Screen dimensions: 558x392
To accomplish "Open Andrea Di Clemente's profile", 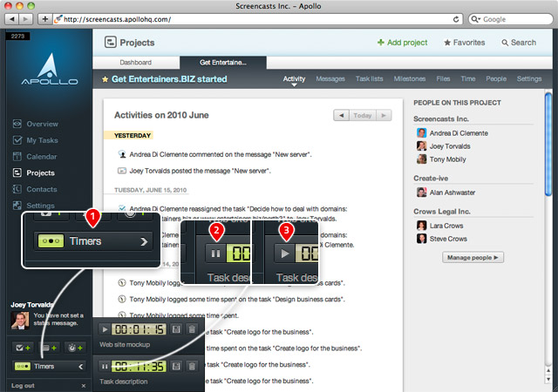I will [x=459, y=133].
